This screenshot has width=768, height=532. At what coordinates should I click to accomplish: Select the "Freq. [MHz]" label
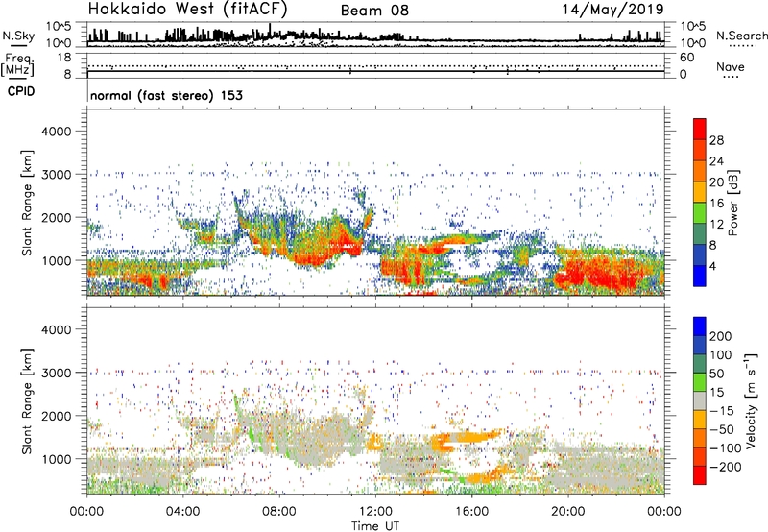pos(17,64)
